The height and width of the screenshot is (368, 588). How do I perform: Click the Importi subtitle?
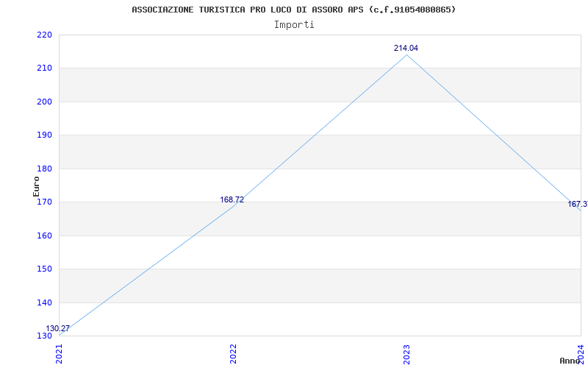[294, 25]
